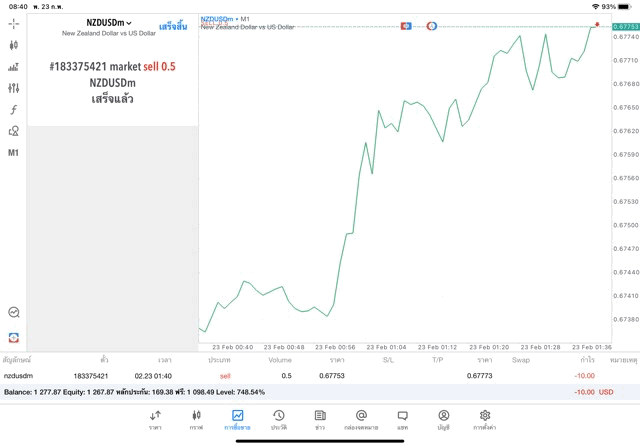Click the T/P column header
Image resolution: width=640 pixels, height=447 pixels.
coord(438,360)
